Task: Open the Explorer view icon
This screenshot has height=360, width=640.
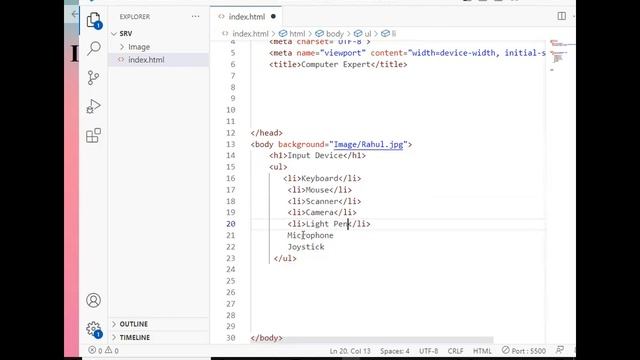Action: point(93,20)
